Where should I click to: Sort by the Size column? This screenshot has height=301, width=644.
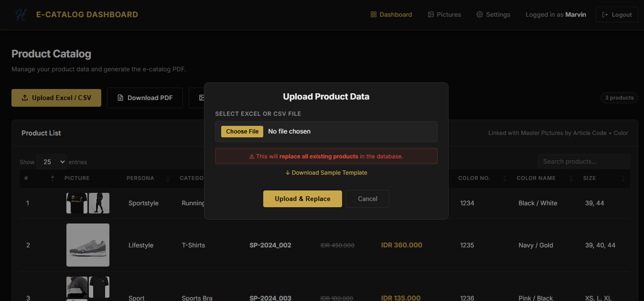(x=604, y=178)
